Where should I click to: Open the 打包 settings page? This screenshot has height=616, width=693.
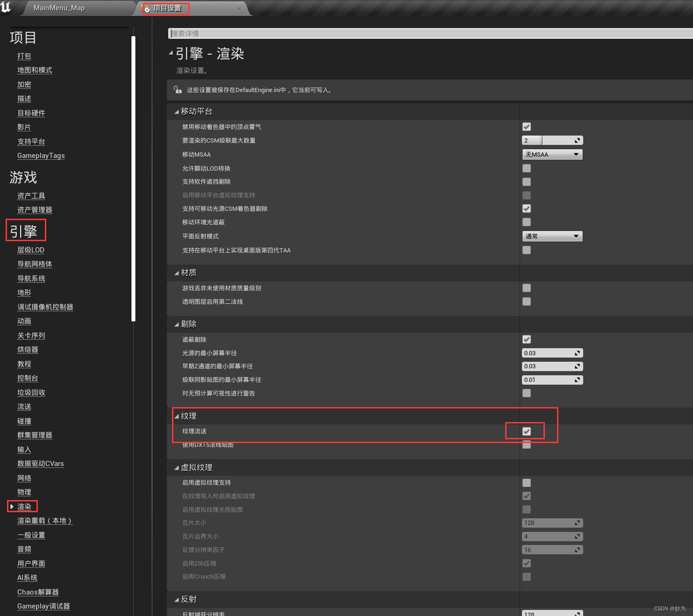tap(24, 56)
